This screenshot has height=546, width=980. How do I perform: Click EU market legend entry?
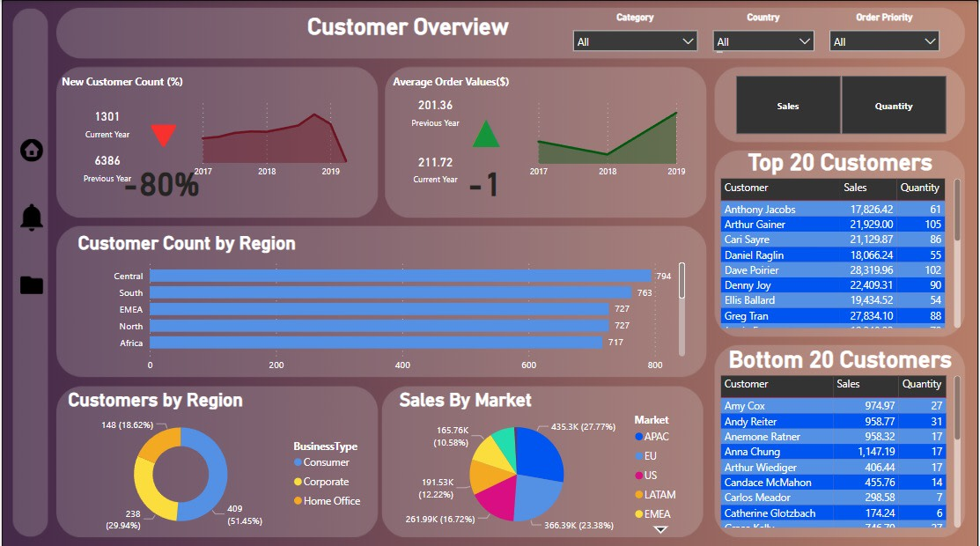point(646,456)
